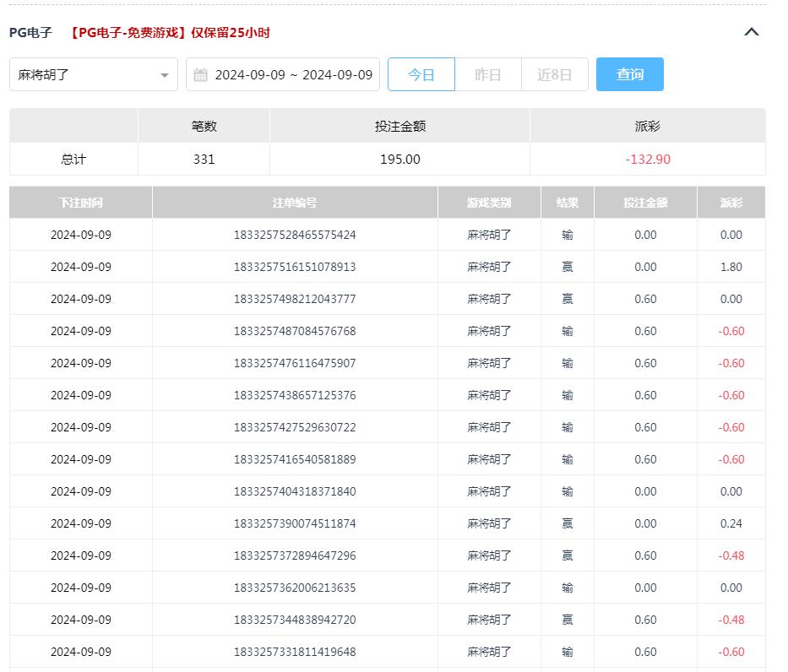Expand the game list via dropdown arrow

164,74
